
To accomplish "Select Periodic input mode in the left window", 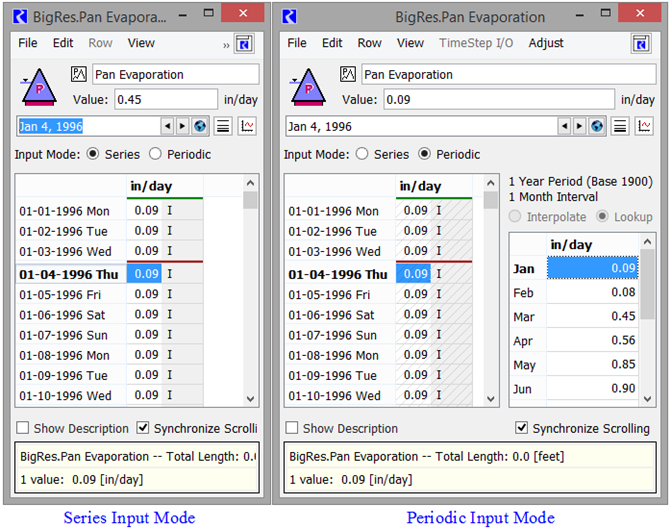I will [156, 154].
